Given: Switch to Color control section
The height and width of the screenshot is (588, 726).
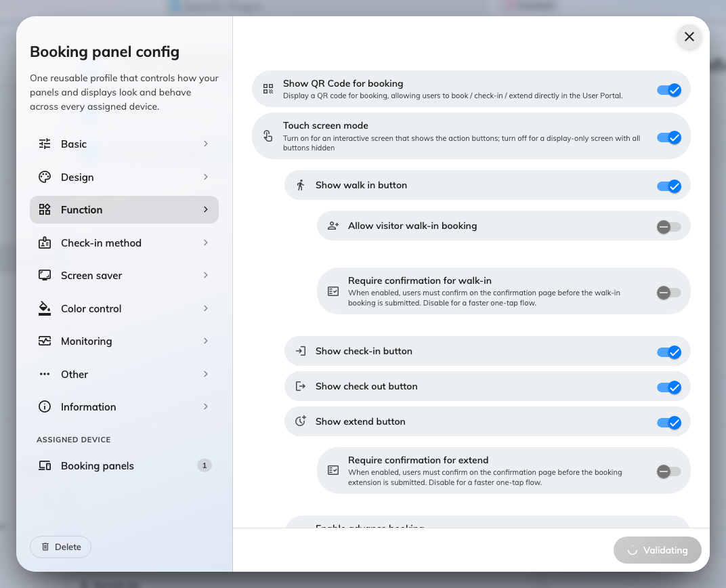Looking at the screenshot, I should pyautogui.click(x=124, y=308).
